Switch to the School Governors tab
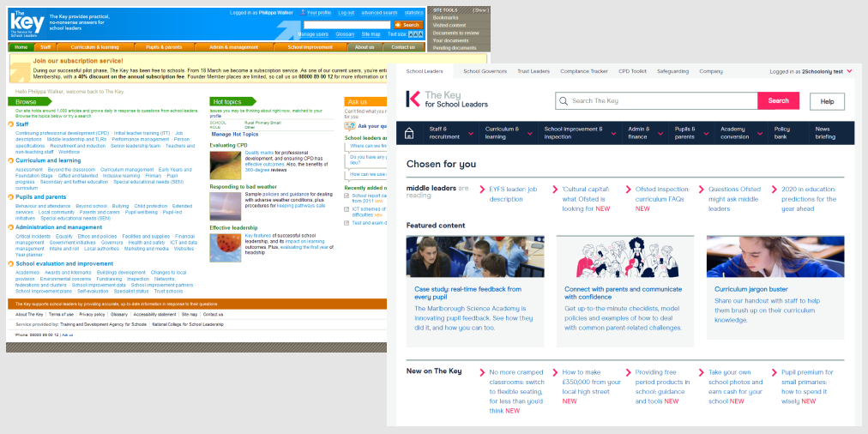868x434 pixels. coord(485,71)
